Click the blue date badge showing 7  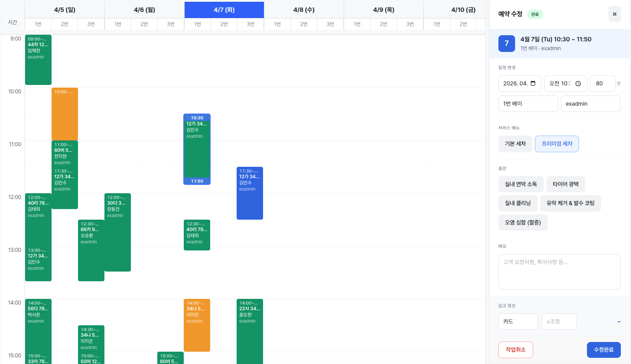click(507, 44)
